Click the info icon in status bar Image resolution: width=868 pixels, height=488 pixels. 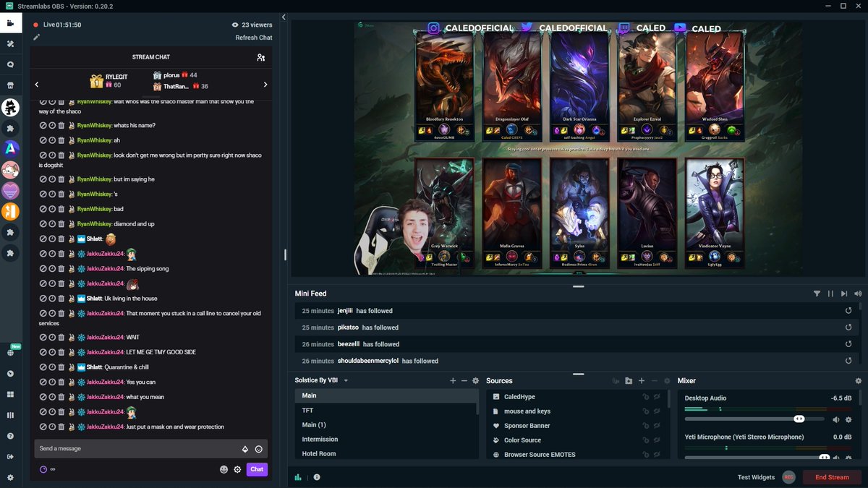tap(317, 477)
